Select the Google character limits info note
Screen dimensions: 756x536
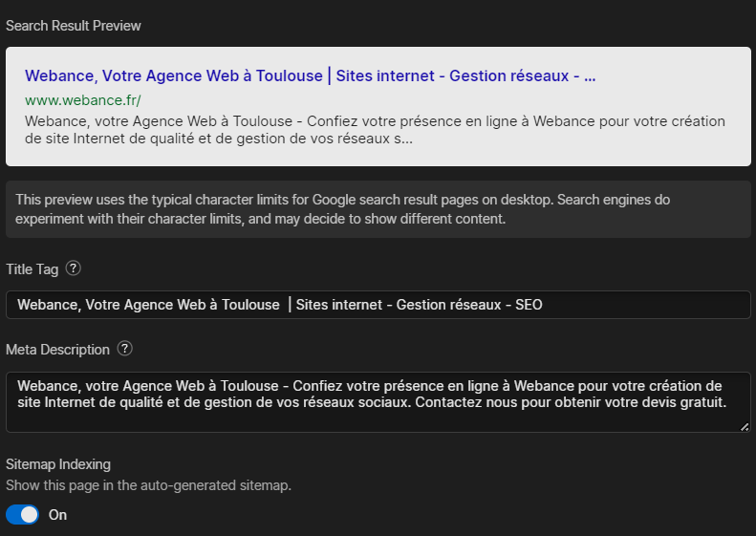(x=378, y=209)
